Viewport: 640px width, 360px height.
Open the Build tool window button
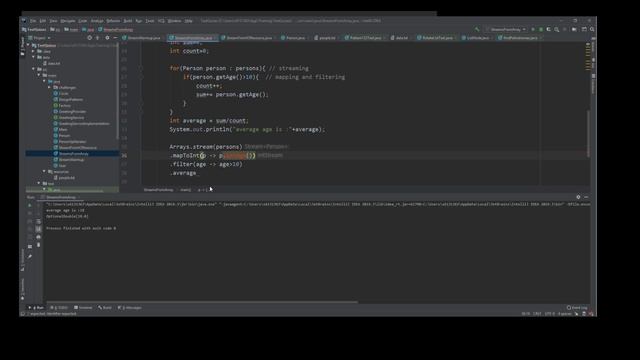click(105, 307)
